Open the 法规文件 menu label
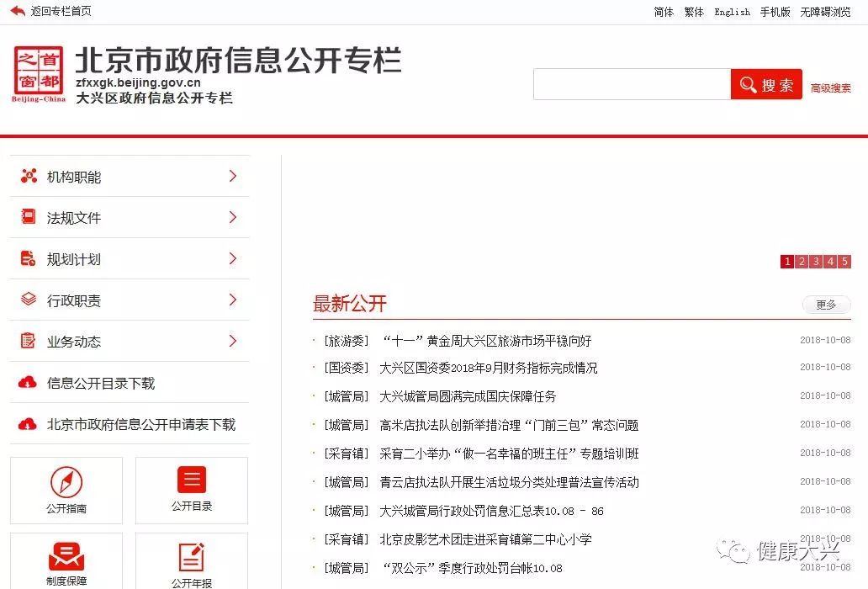Viewport: 868px width, 589px height. [x=74, y=218]
